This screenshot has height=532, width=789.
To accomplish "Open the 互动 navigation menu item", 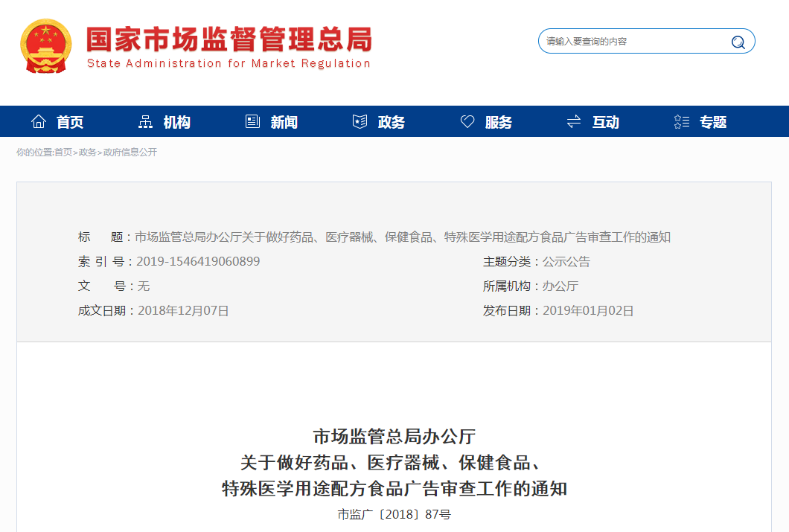I will click(604, 122).
